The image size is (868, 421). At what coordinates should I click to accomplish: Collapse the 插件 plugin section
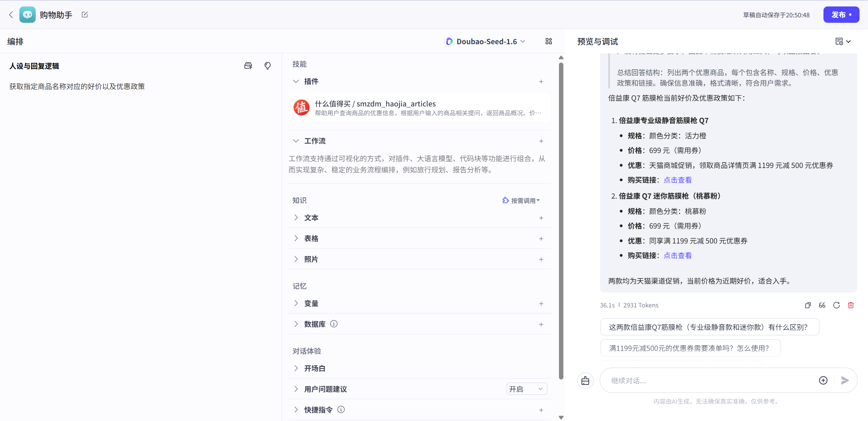(x=295, y=81)
